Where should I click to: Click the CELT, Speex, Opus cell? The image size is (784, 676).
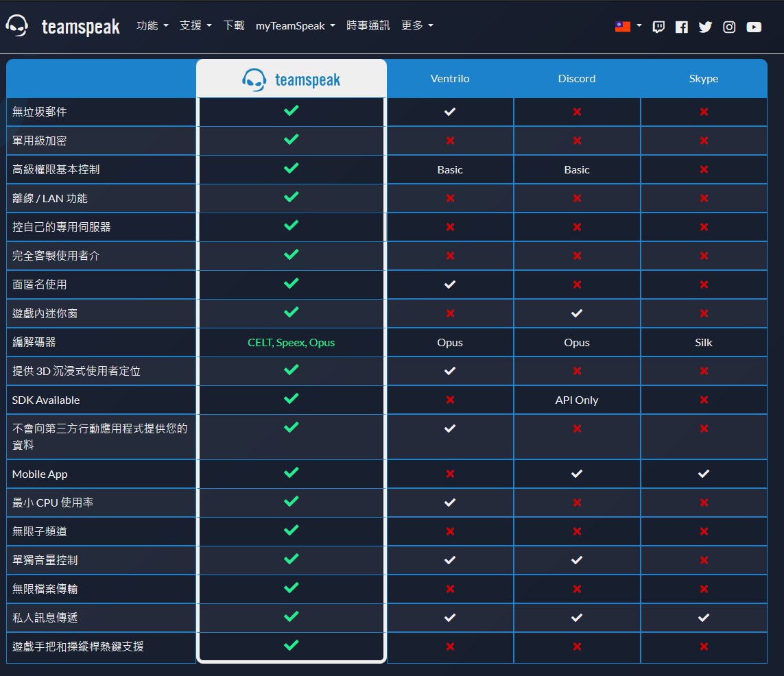point(291,343)
